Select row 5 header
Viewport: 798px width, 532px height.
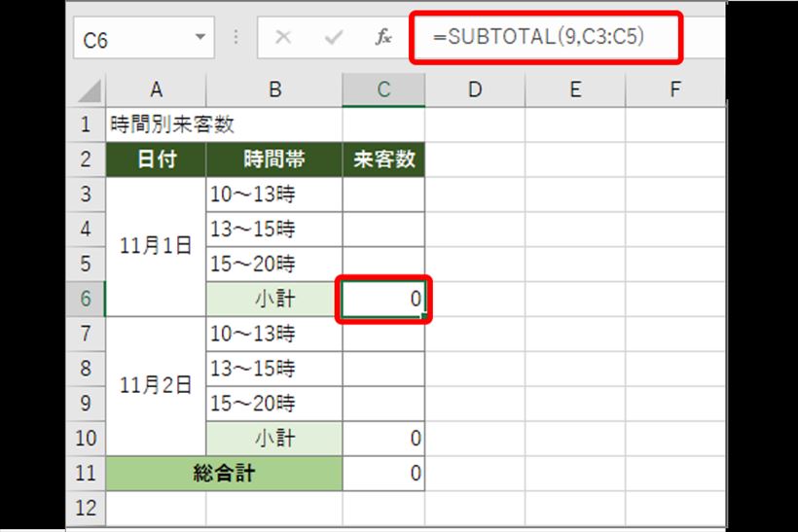point(86,265)
